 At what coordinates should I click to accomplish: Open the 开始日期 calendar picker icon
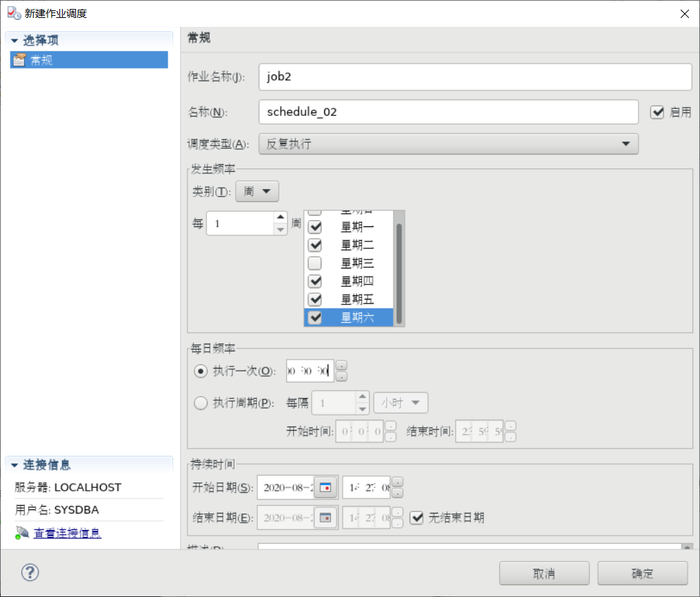point(326,487)
